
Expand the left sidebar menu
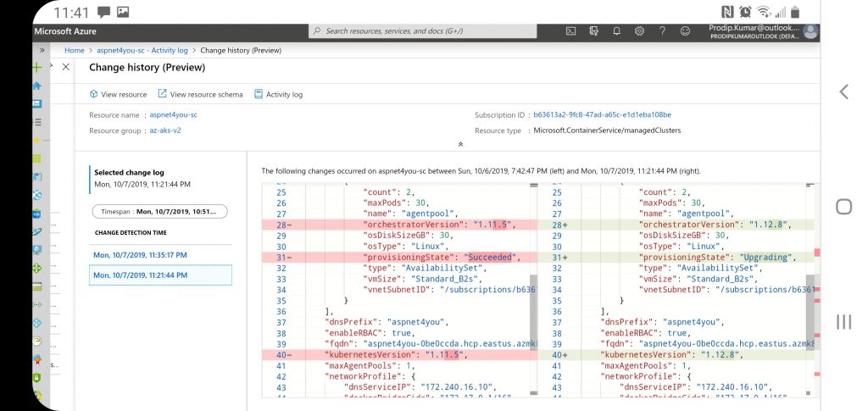(x=42, y=50)
